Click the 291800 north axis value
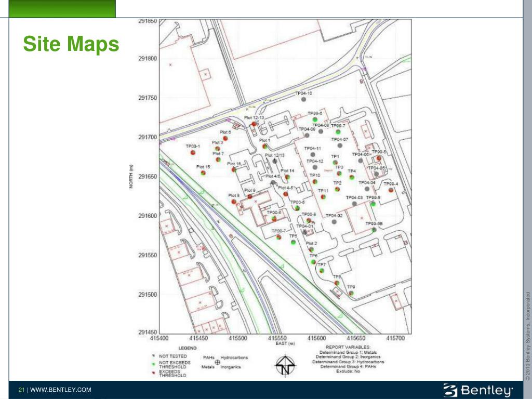 [x=148, y=58]
